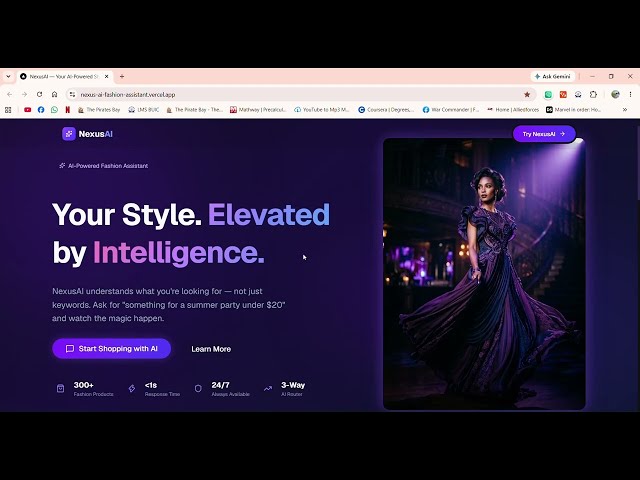Click the 3-Way AI Router stat
Viewport: 640px width, 480px height.
293,389
